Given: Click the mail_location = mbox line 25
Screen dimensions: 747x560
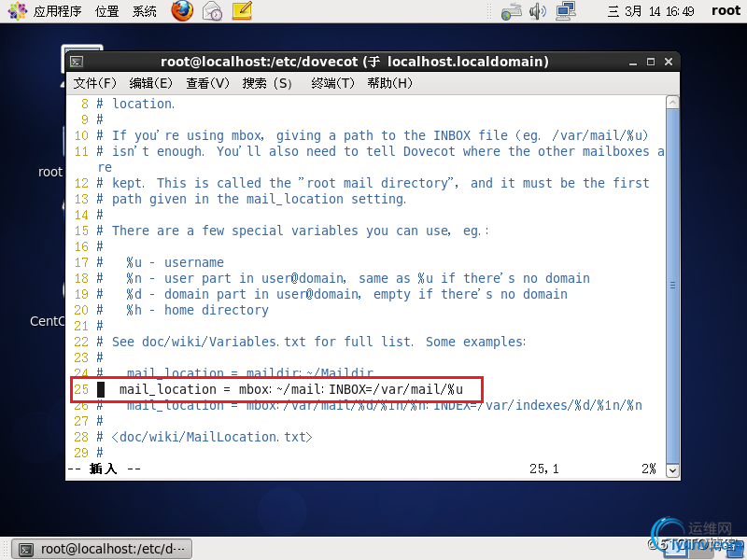Looking at the screenshot, I should pos(290,389).
